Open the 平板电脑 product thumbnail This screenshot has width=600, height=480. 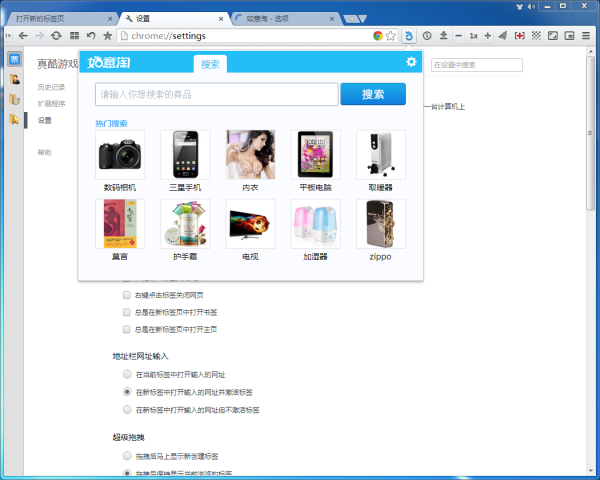pos(316,154)
